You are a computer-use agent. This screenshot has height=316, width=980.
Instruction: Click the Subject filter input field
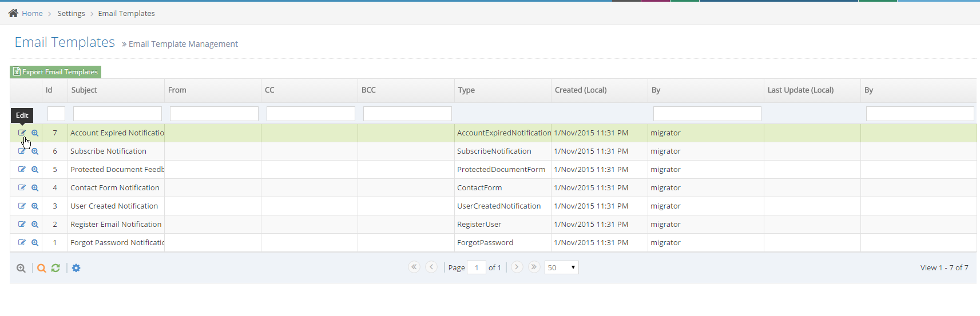click(x=117, y=114)
